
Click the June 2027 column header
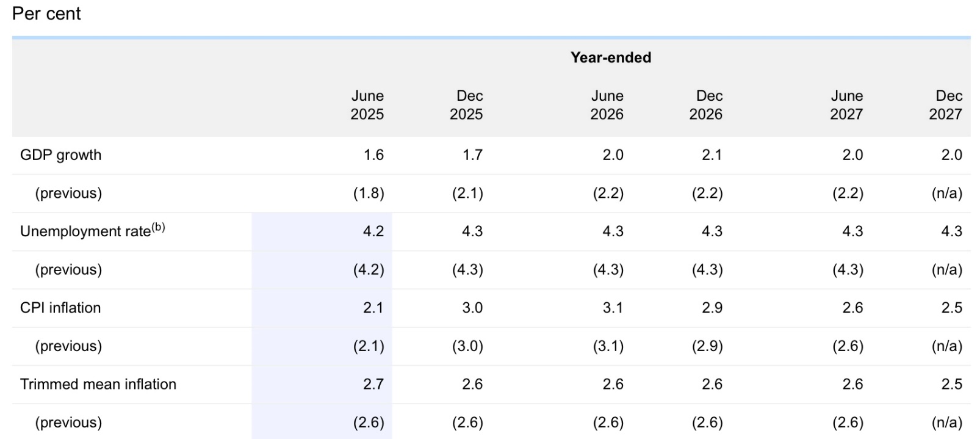pos(846,105)
